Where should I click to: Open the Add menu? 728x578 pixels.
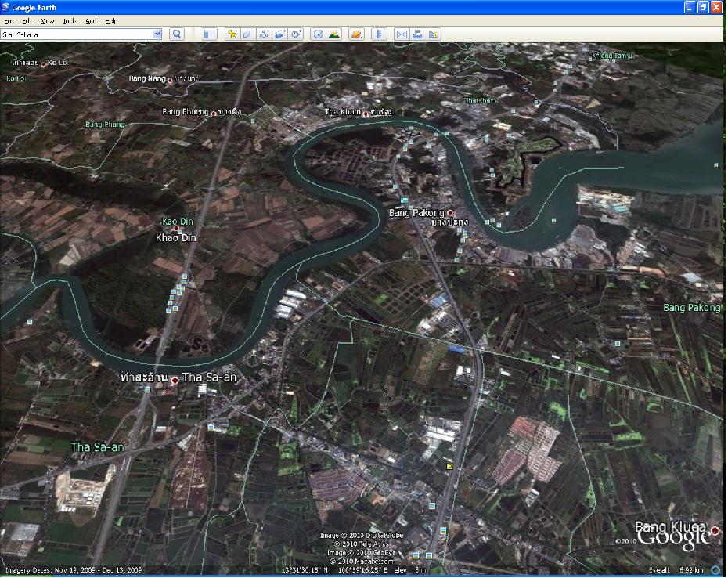tap(91, 21)
